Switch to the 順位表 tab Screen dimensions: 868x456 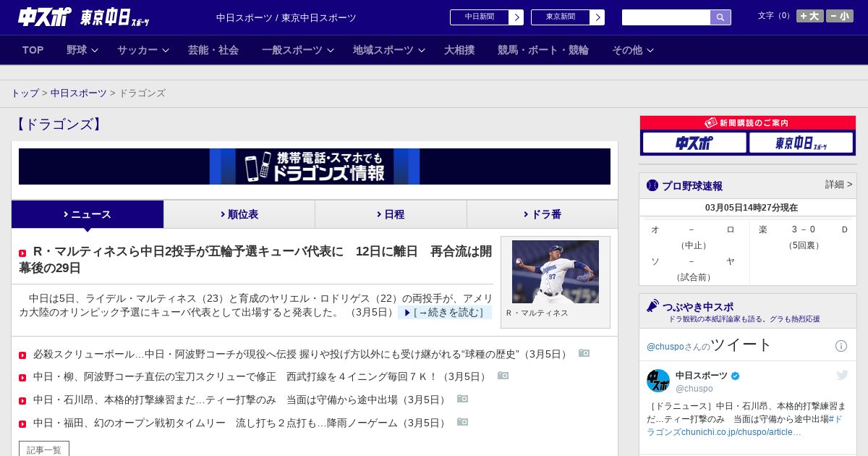(x=239, y=214)
